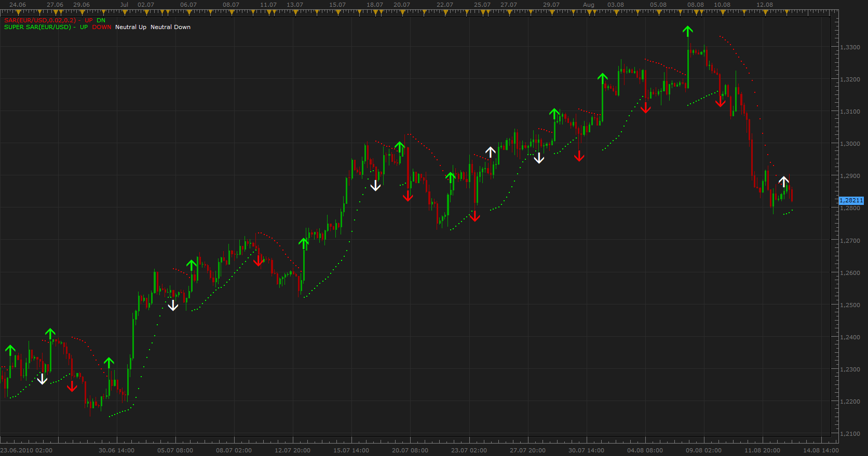Click the '22.07' date on top scale
The height and width of the screenshot is (456, 868).
(x=445, y=5)
